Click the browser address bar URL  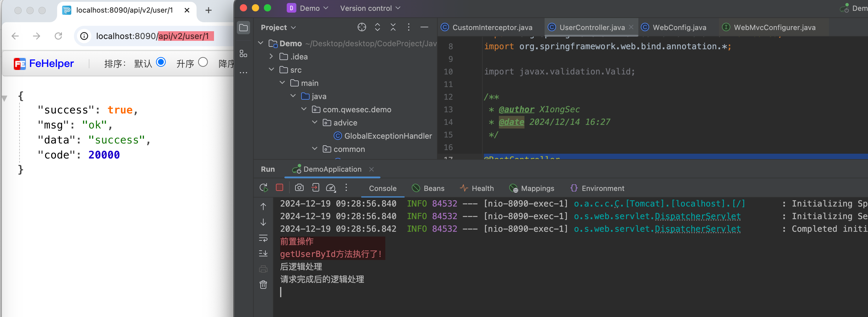click(152, 36)
